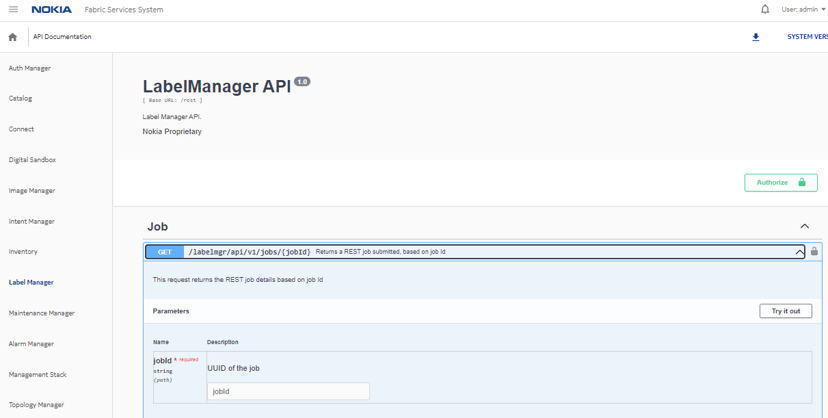Go to home via house icon
The height and width of the screenshot is (418, 828).
tap(13, 37)
